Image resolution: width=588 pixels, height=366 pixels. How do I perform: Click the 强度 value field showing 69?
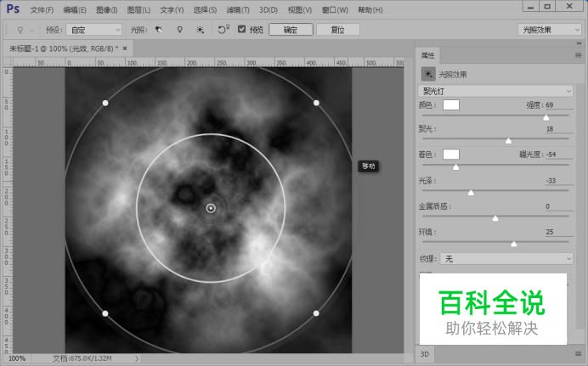pyautogui.click(x=559, y=105)
